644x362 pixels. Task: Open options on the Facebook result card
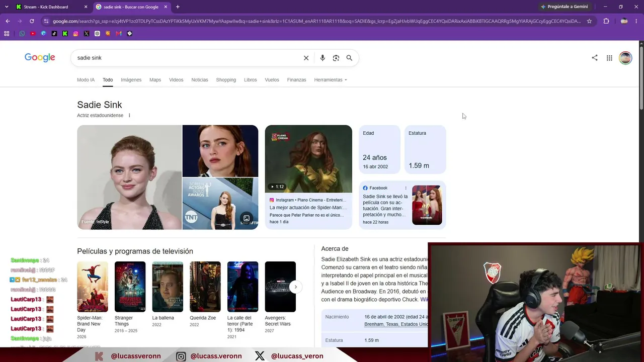pyautogui.click(x=406, y=188)
